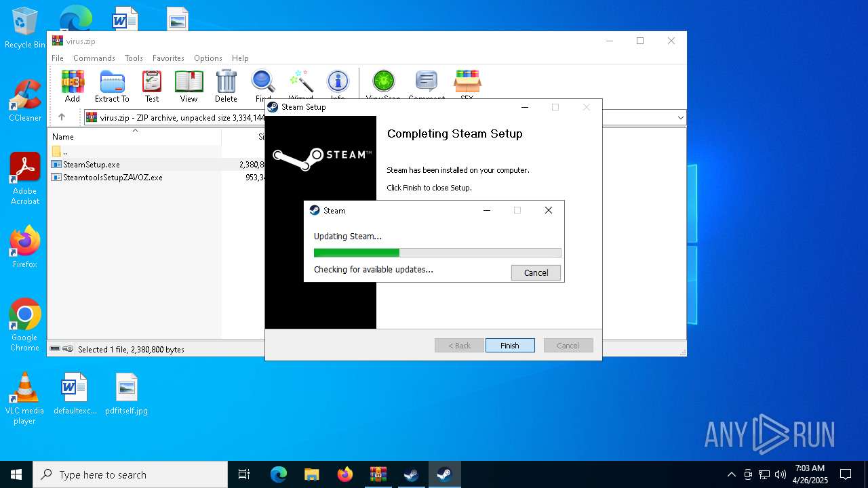Click the Delete trash can icon
The image size is (868, 488).
(x=226, y=86)
